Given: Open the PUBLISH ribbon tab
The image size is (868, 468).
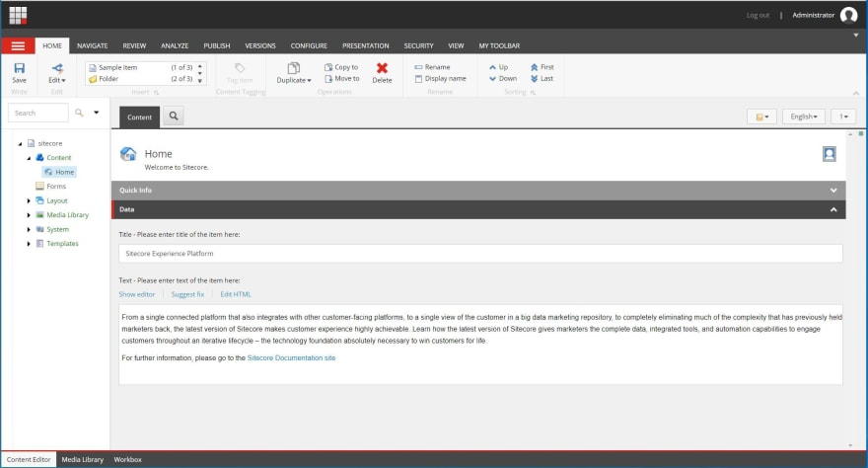Looking at the screenshot, I should tap(216, 46).
